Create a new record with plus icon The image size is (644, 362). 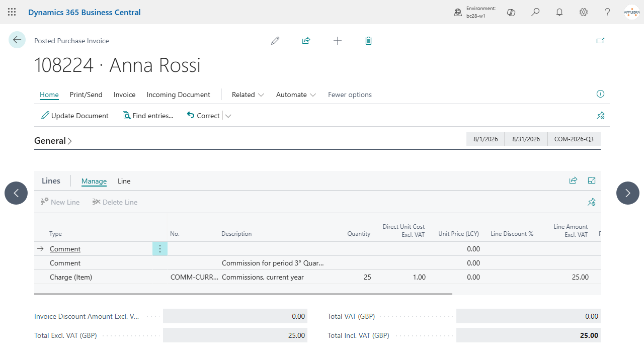point(338,41)
